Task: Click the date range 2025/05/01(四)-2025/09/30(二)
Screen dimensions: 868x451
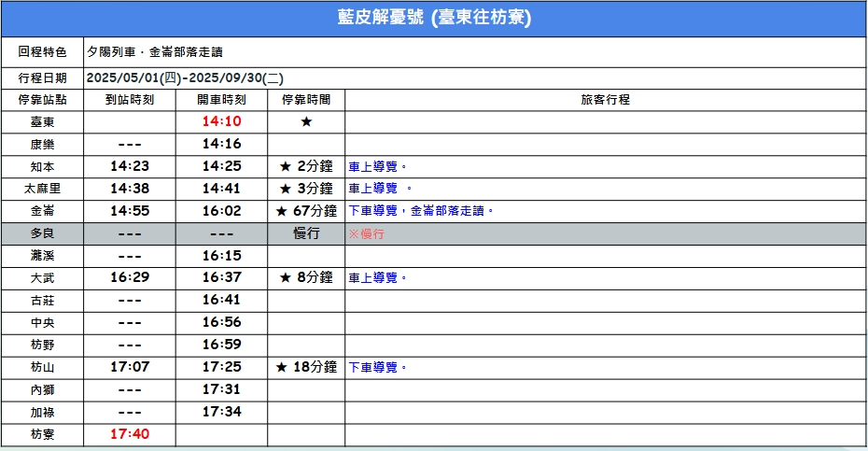Action: (x=185, y=78)
